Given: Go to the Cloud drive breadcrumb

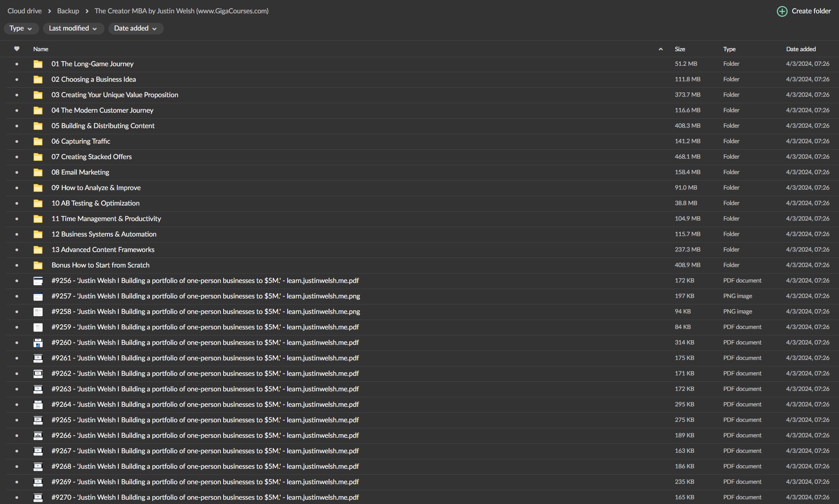Looking at the screenshot, I should click(x=25, y=11).
